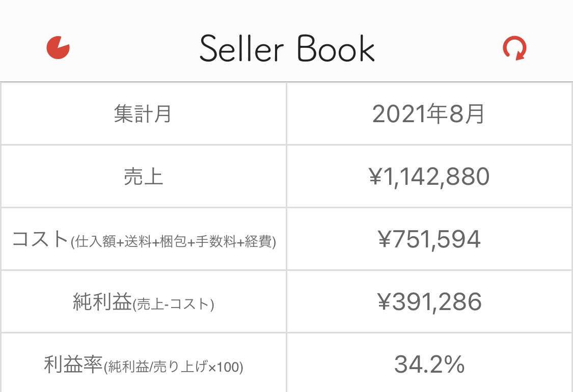Click the percent sign after 34.2
The height and width of the screenshot is (392, 573).
454,365
